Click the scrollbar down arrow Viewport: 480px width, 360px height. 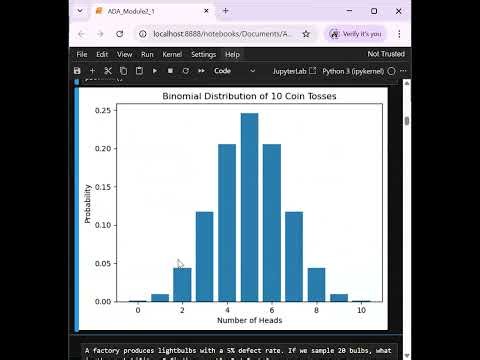[x=407, y=356]
